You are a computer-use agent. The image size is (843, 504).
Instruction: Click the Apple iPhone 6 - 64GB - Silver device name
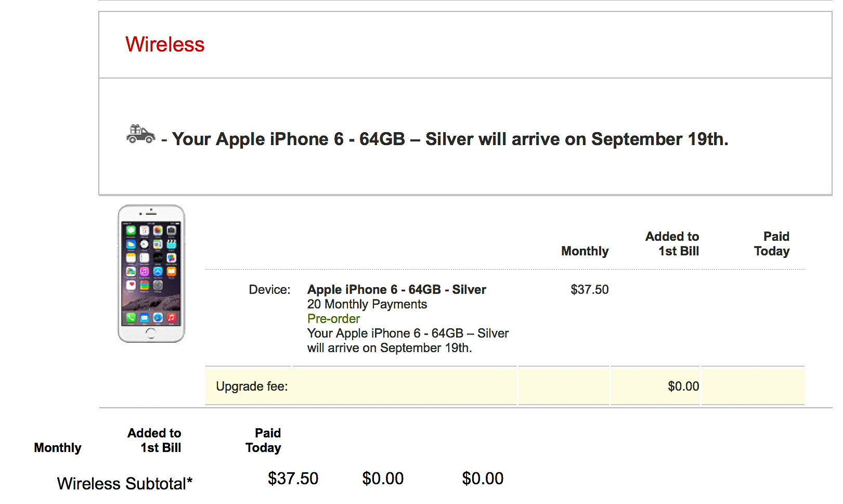[396, 289]
